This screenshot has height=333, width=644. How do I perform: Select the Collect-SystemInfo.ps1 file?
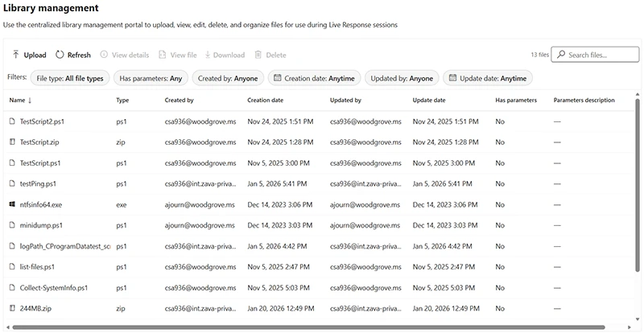pos(53,287)
